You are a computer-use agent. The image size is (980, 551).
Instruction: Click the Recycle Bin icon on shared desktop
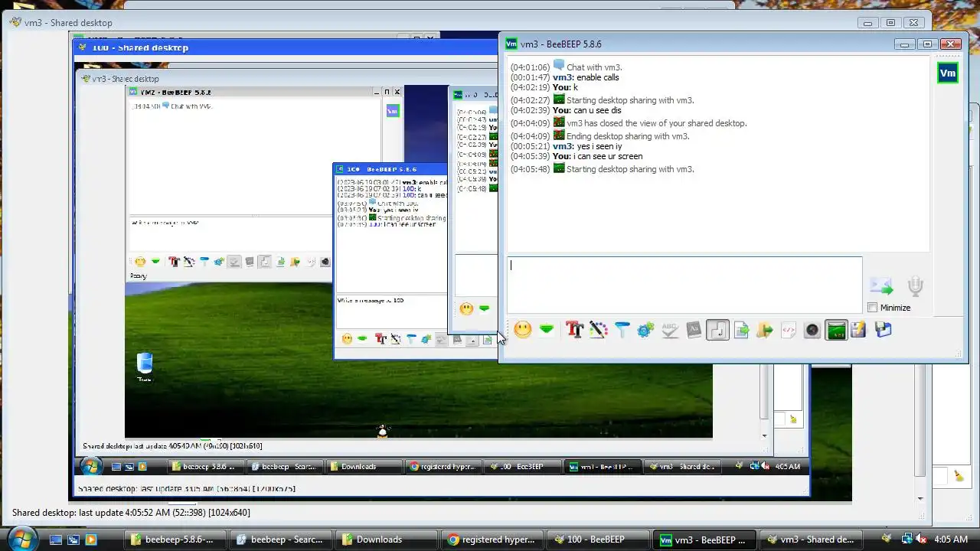click(144, 366)
